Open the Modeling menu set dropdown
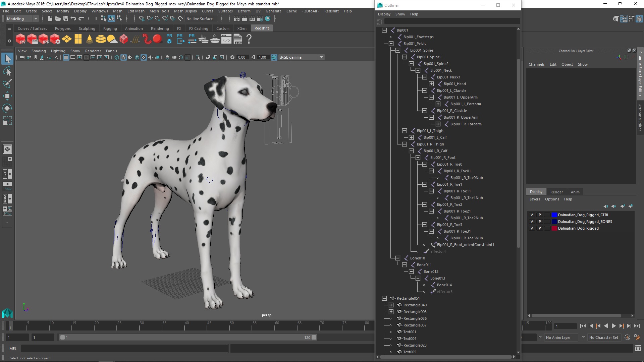644x362 pixels. coord(22,19)
